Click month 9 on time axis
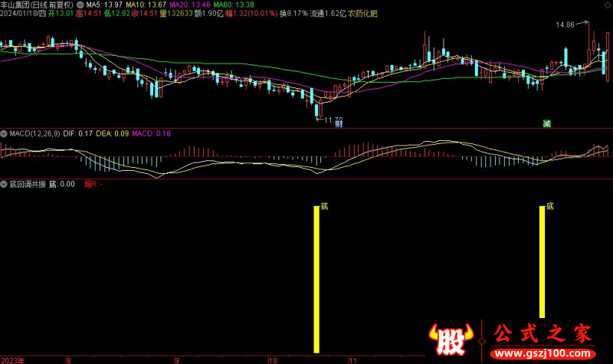The width and height of the screenshot is (613, 364). [177, 360]
